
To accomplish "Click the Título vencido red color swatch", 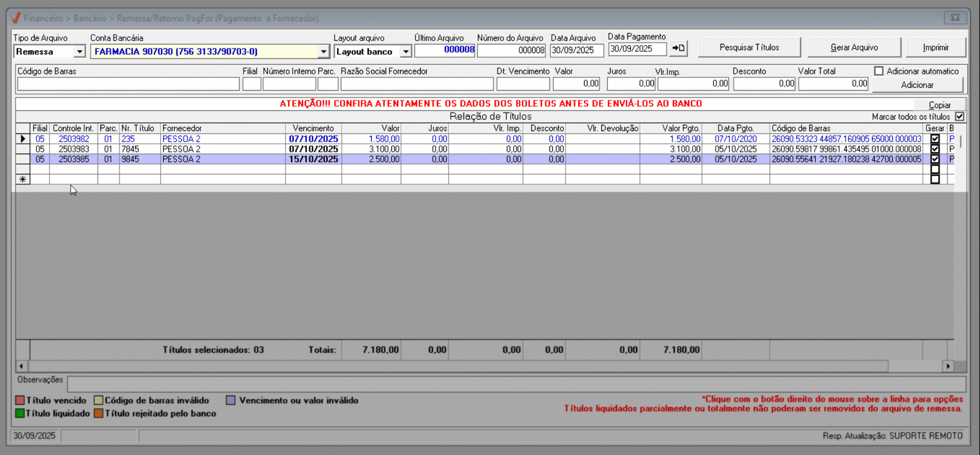I will click(20, 400).
